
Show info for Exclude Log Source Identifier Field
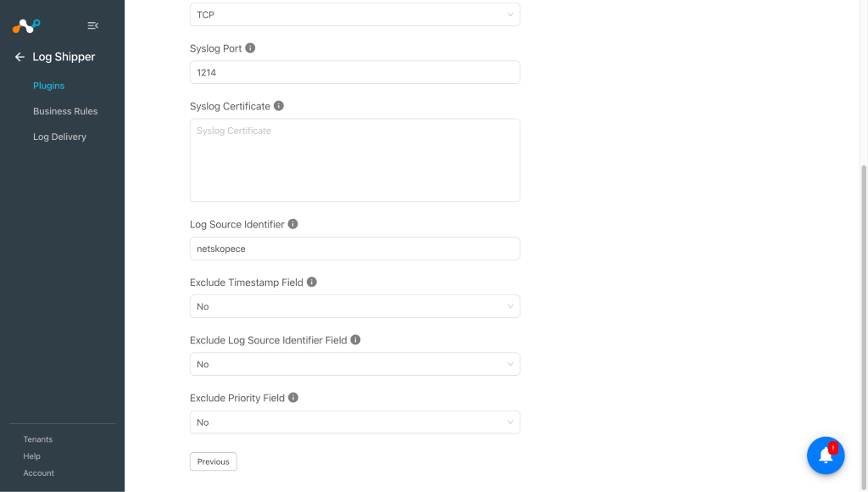pos(355,339)
